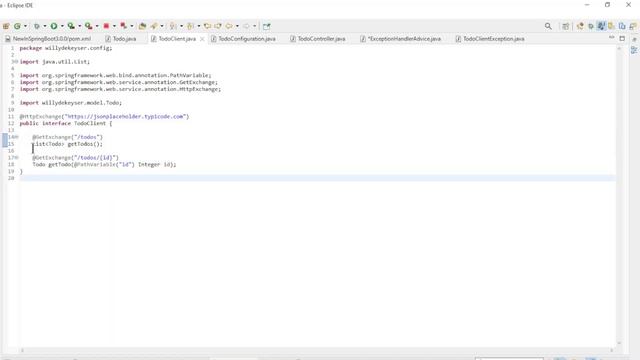Click the @PathVariable("id") parameter annotation

click(x=104, y=164)
